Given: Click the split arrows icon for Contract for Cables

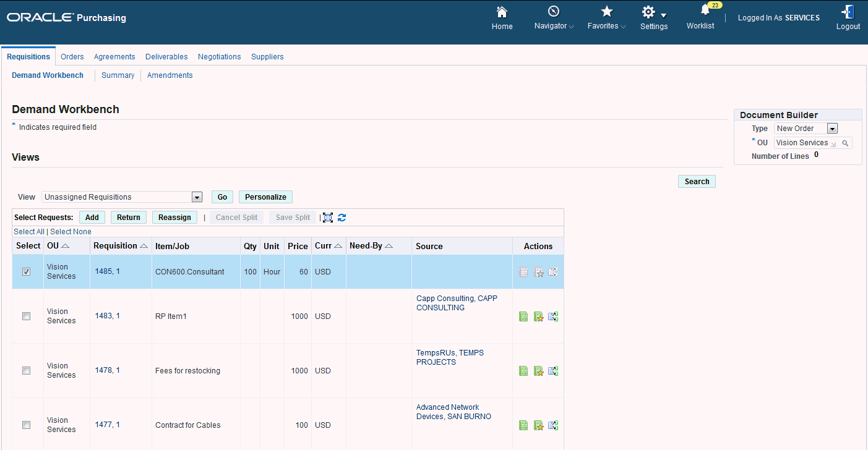Looking at the screenshot, I should click(x=553, y=425).
